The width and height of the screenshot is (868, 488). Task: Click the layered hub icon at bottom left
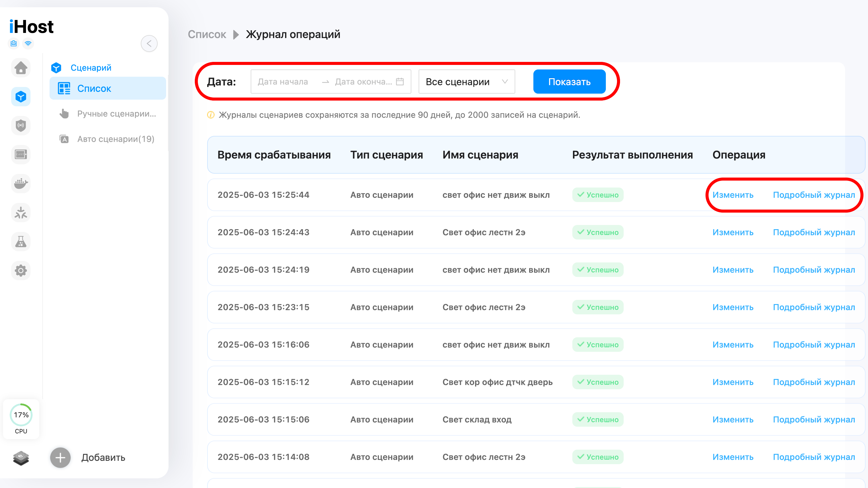point(21,458)
